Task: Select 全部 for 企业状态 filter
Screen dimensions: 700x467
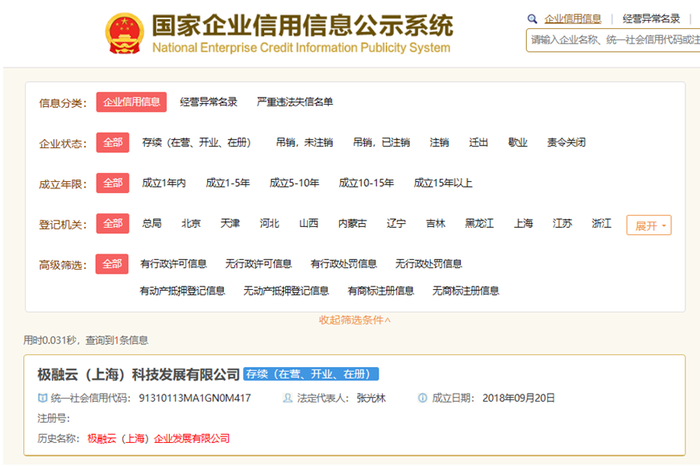Action: point(112,142)
